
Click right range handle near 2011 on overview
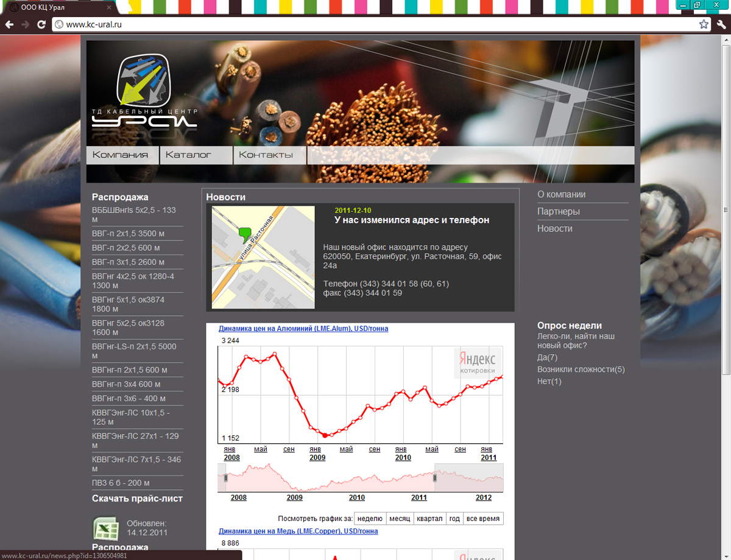point(435,478)
